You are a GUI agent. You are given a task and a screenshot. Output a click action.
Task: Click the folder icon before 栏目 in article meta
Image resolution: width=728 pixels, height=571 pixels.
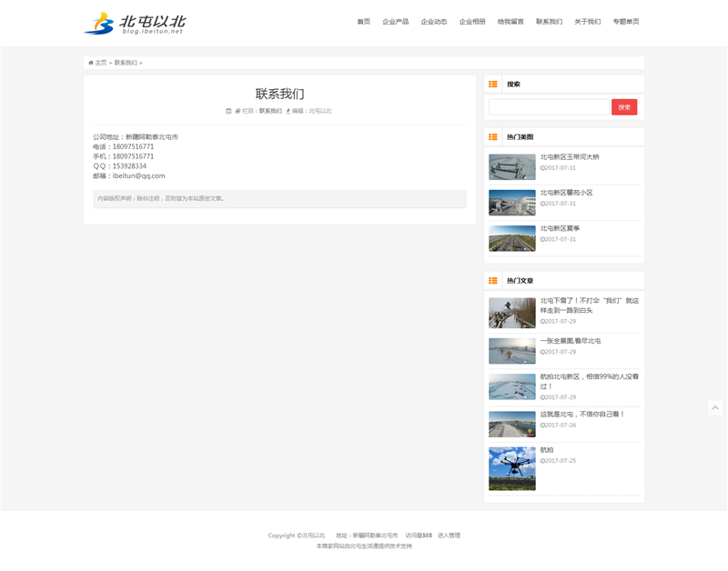(x=238, y=111)
